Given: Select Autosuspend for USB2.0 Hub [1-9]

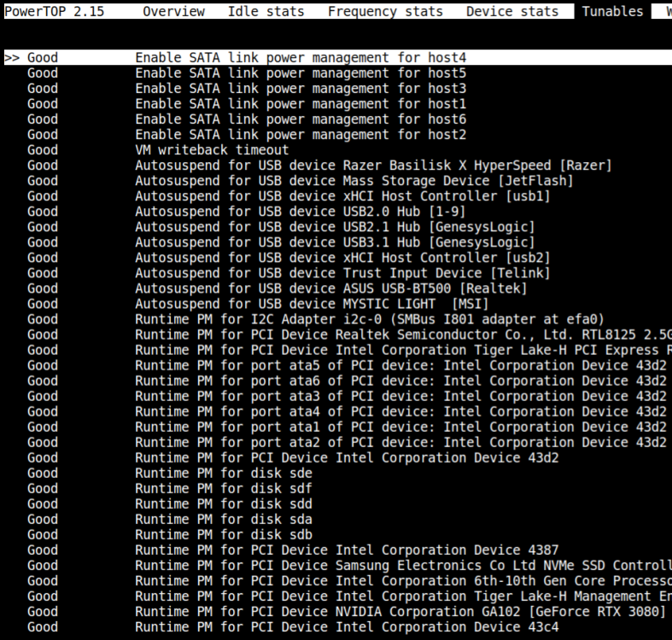Looking at the screenshot, I should click(247, 212).
